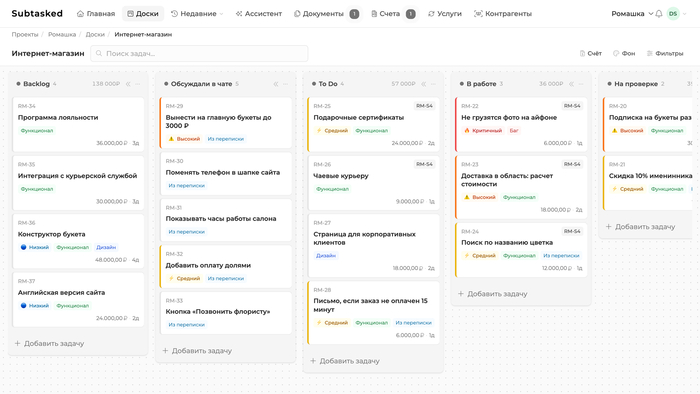The image size is (700, 394).
Task: Click Низкий priority on Конструктор букета
Action: pyautogui.click(x=35, y=248)
